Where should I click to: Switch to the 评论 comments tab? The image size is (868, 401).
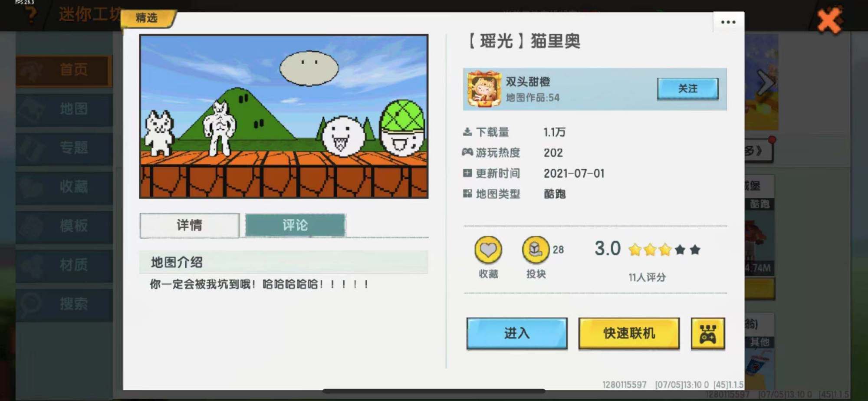click(x=295, y=225)
